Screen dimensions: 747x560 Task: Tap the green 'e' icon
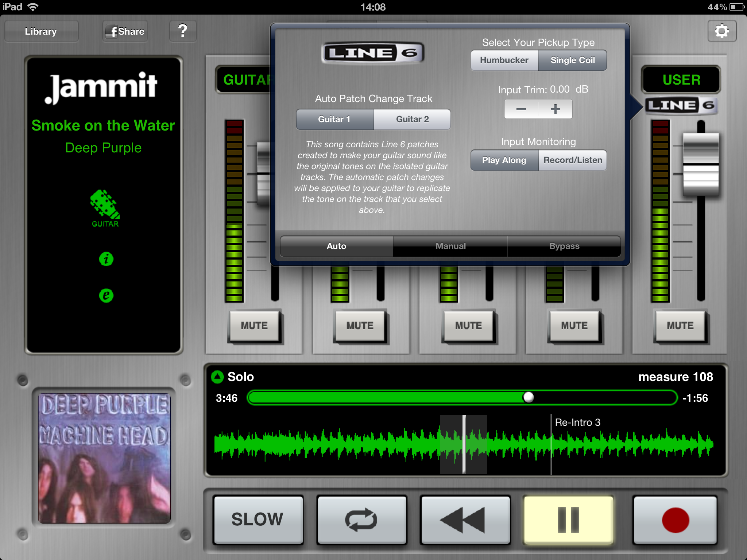(106, 295)
